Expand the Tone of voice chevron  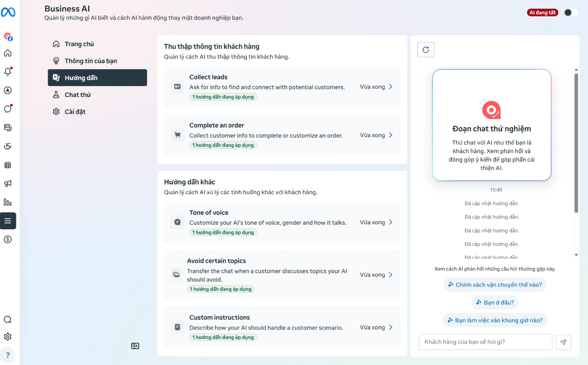click(391, 222)
